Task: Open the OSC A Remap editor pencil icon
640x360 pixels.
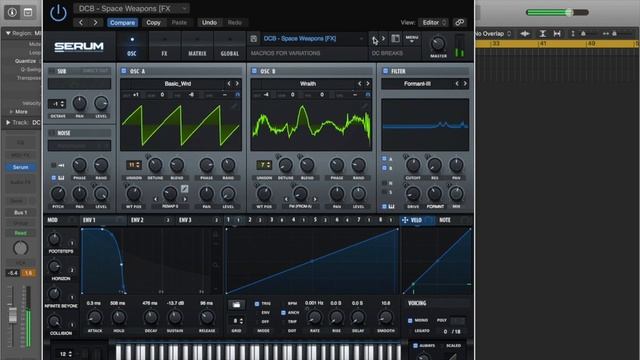Action: click(x=184, y=189)
